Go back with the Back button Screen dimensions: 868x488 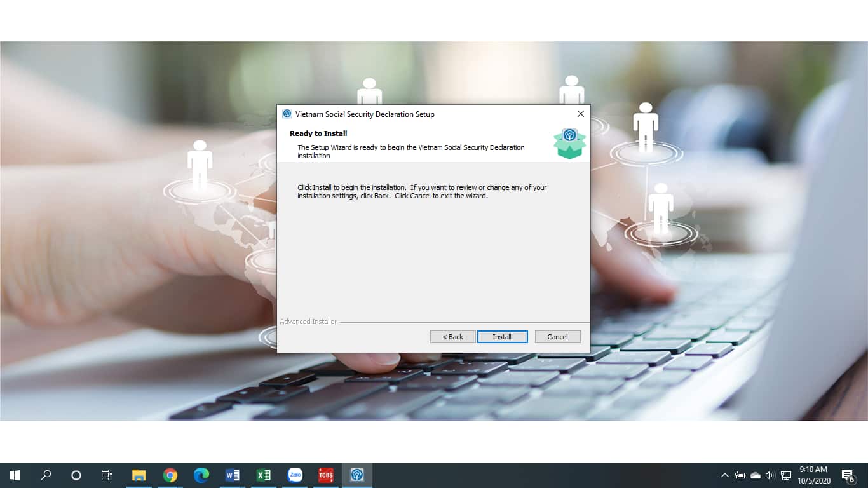click(x=452, y=337)
